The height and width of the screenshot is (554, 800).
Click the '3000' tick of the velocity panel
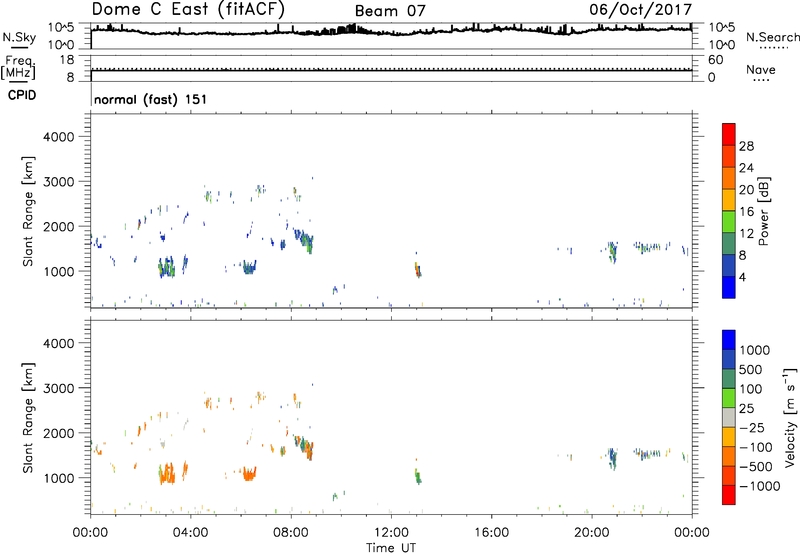59,388
